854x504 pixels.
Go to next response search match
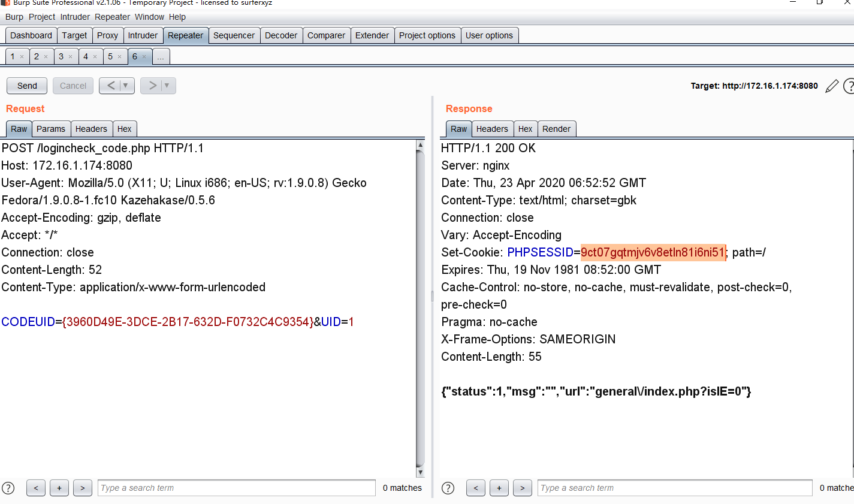click(523, 488)
